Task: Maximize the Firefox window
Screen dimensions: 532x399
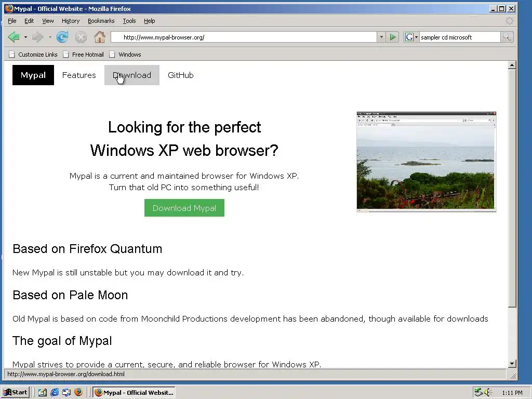Action: 502,8
